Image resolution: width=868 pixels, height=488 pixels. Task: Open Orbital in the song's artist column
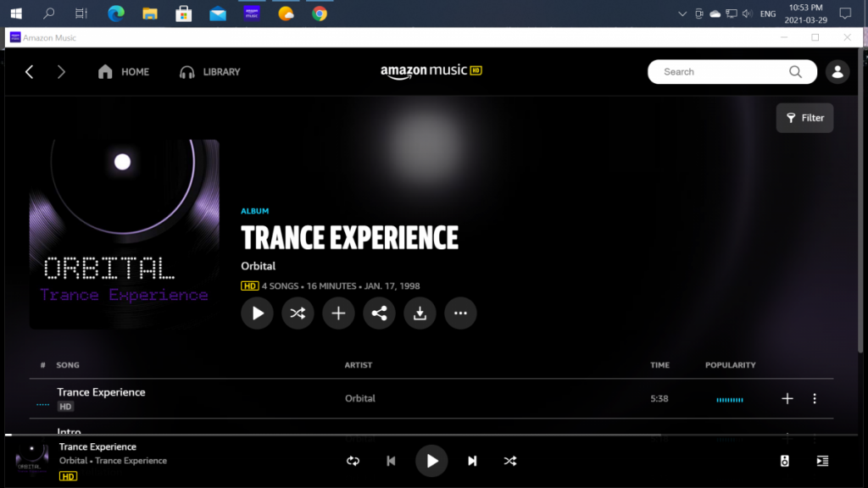click(359, 398)
